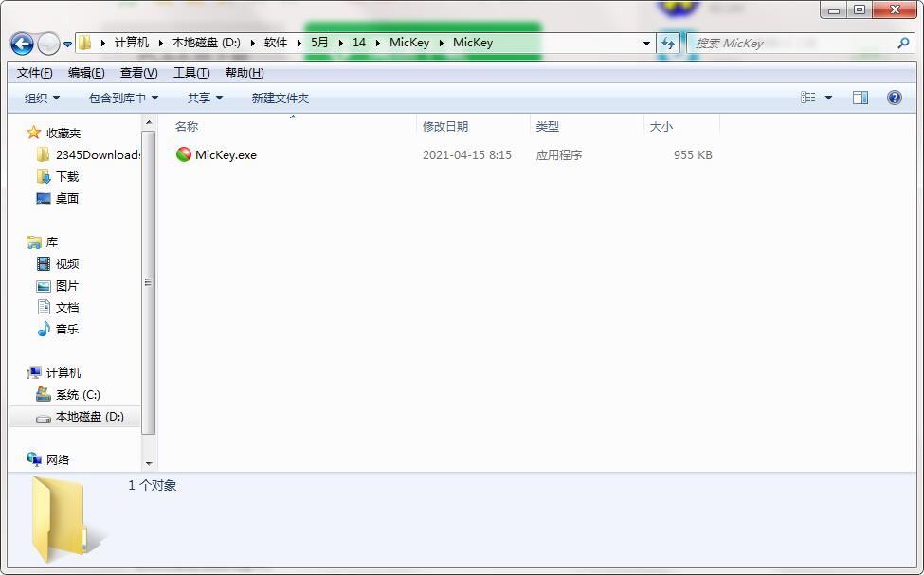The image size is (924, 575).
Task: Open the 组织 (Organize) dropdown
Action: point(40,98)
